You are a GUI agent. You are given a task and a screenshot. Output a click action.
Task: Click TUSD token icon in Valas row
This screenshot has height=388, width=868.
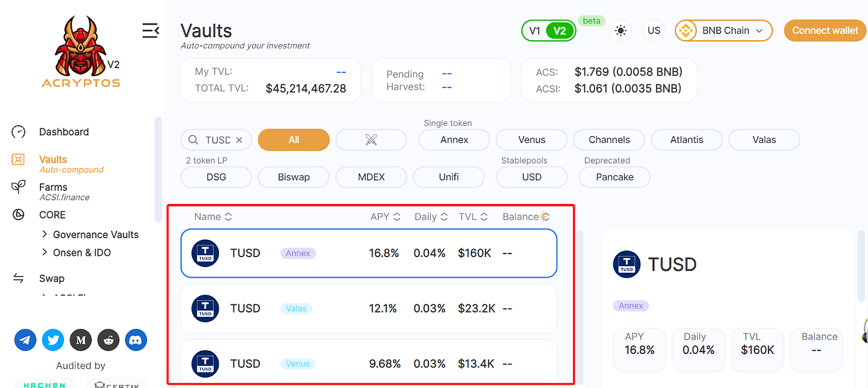pos(205,309)
